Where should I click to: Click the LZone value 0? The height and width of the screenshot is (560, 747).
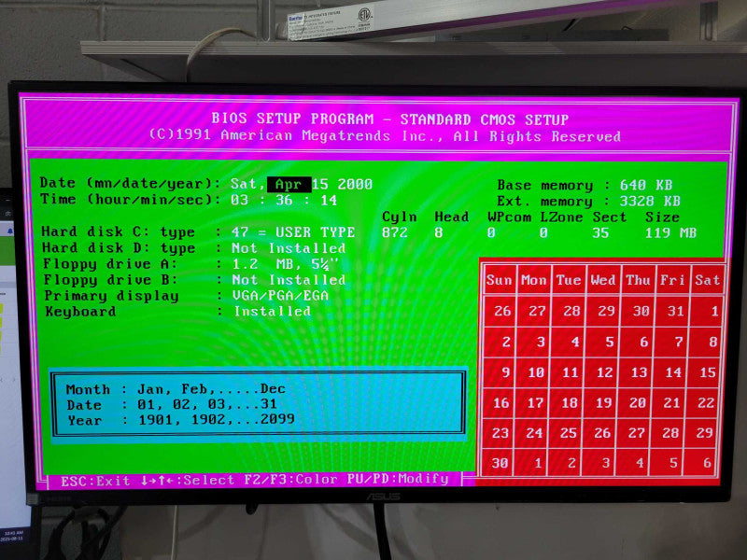tap(543, 232)
